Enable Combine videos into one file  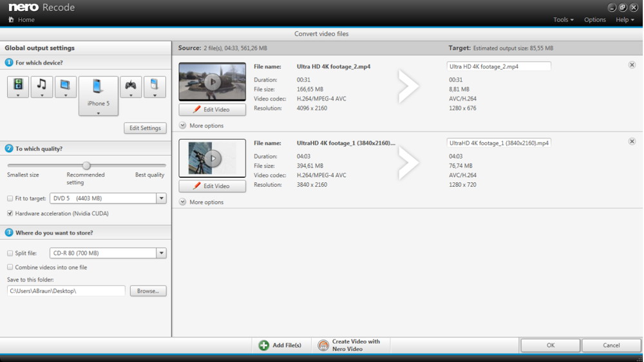pos(10,267)
